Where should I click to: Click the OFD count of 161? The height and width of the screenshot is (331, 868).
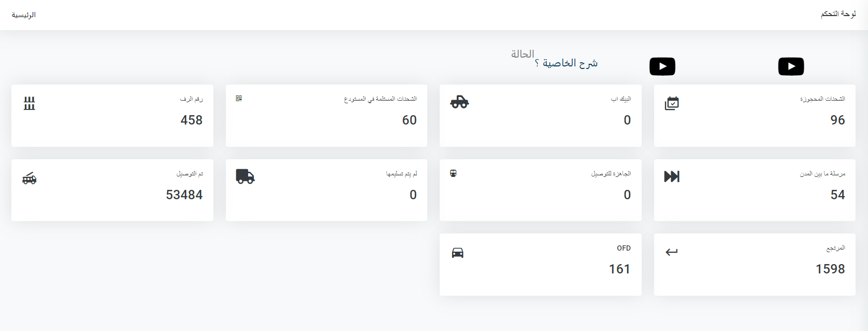(619, 269)
